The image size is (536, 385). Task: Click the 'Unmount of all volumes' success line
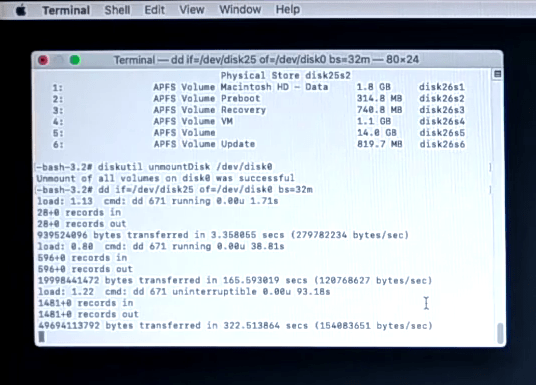tap(165, 178)
